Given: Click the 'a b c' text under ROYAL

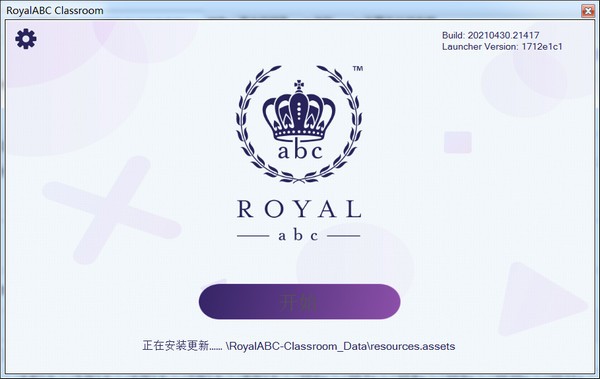Looking at the screenshot, I should pos(298,235).
